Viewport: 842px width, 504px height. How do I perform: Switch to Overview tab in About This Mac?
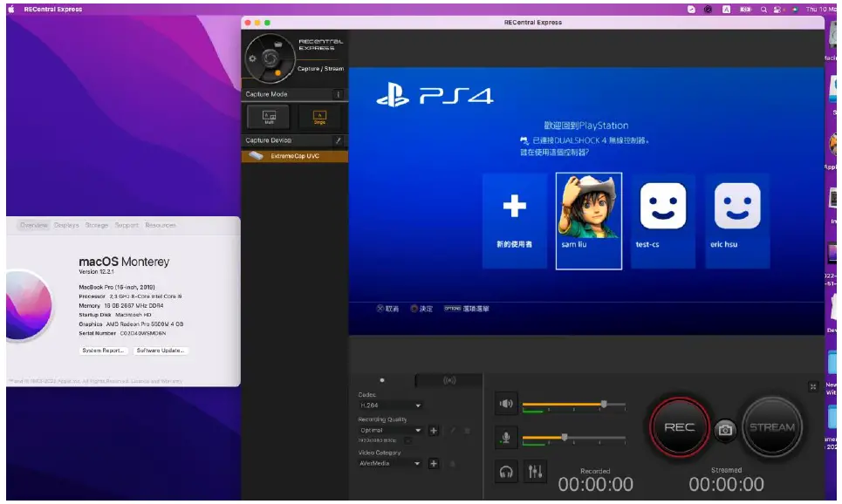[x=33, y=226]
